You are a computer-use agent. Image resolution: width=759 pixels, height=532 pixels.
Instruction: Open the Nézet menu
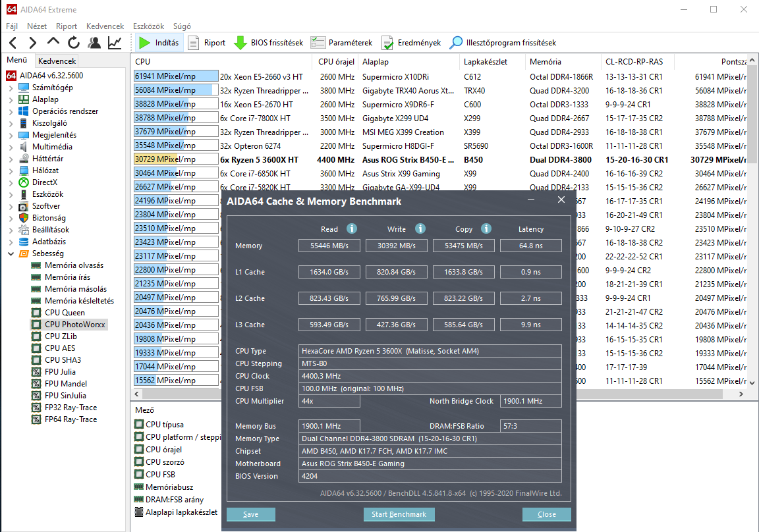[x=37, y=26]
